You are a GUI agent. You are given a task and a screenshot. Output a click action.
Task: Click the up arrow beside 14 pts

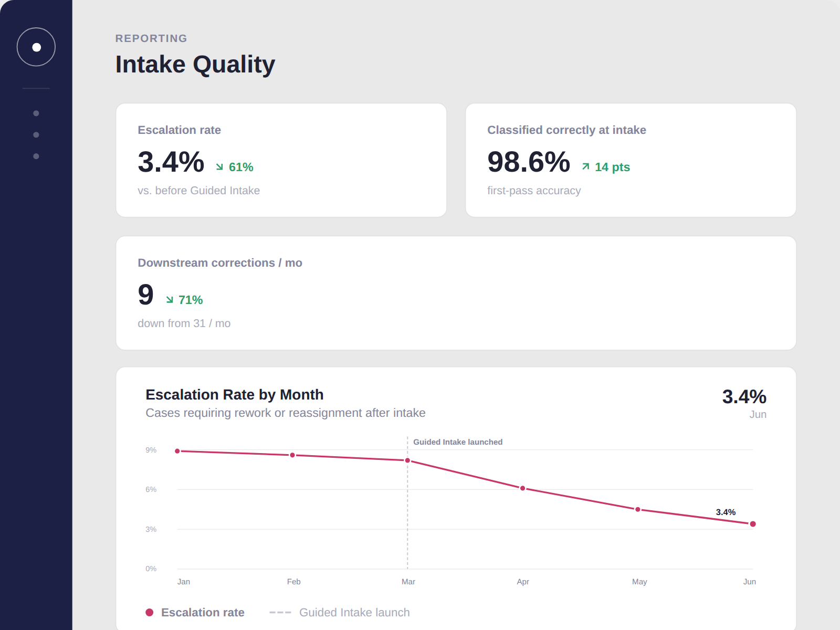585,167
